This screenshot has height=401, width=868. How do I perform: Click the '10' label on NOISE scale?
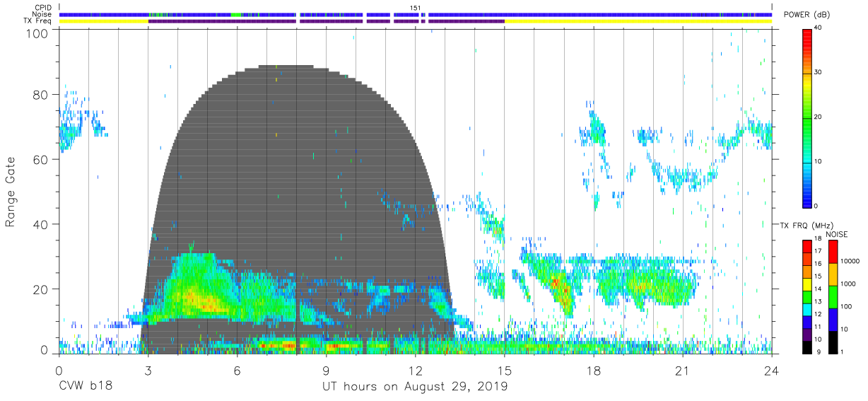click(x=845, y=329)
